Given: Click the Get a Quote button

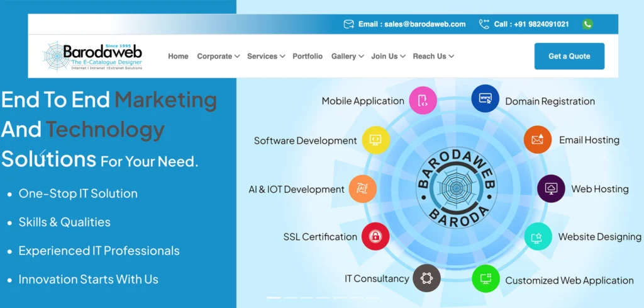Looking at the screenshot, I should 569,56.
